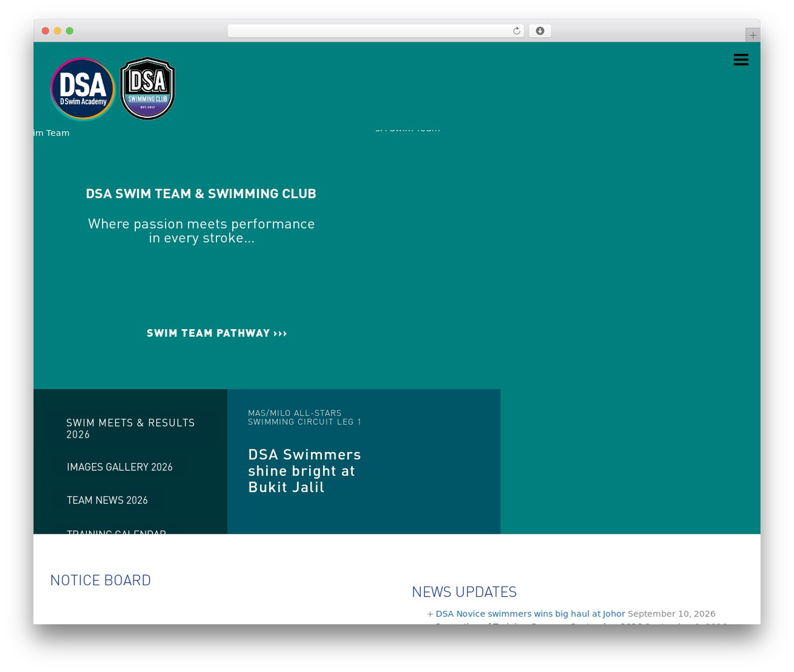Click the browser download arrow icon
The height and width of the screenshot is (672, 794).
point(540,31)
